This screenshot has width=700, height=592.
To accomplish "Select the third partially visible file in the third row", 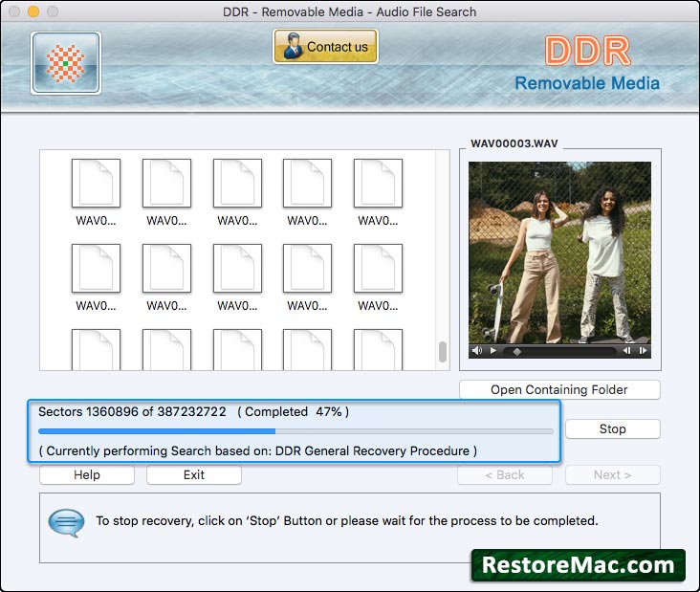I will tap(237, 350).
